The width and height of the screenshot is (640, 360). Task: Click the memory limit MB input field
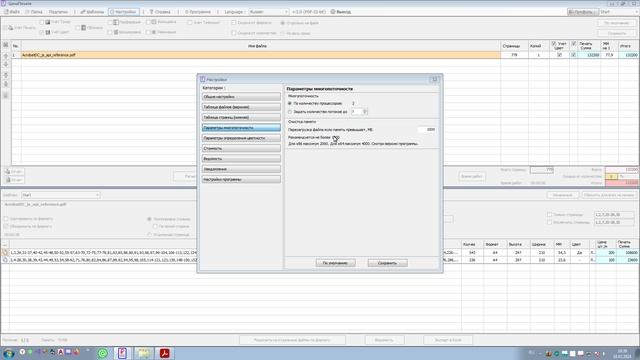pyautogui.click(x=427, y=129)
